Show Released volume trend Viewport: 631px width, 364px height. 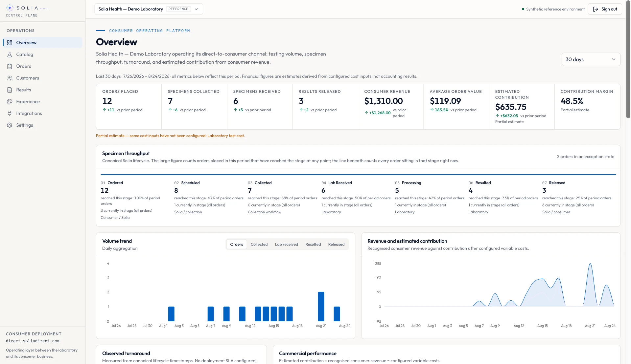click(x=336, y=245)
